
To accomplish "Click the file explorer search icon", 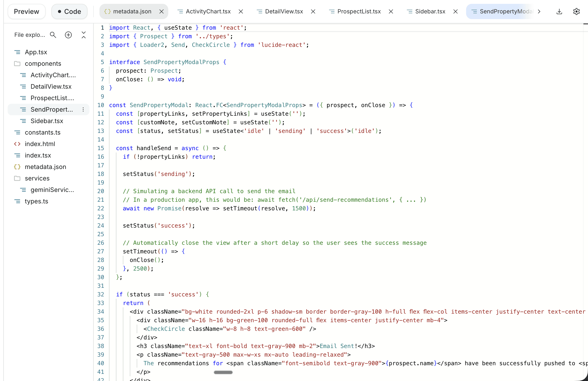I will pos(53,35).
